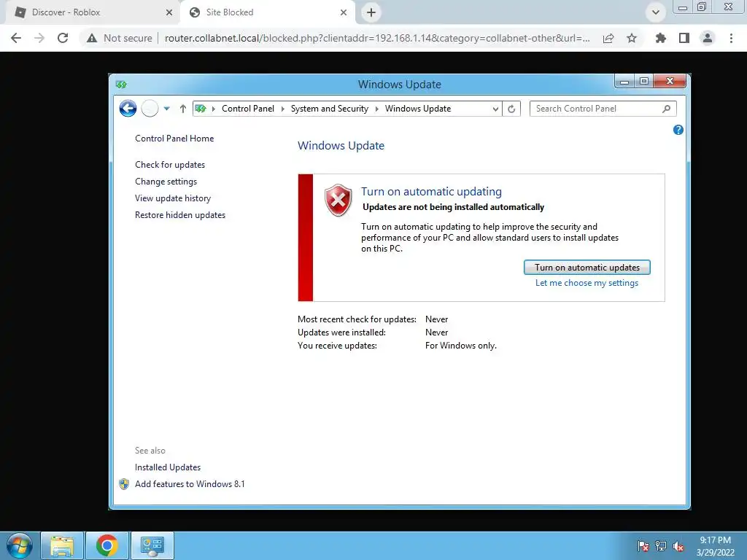This screenshot has width=747, height=560.
Task: Click Add features to Windows 8.1
Action: [x=190, y=484]
